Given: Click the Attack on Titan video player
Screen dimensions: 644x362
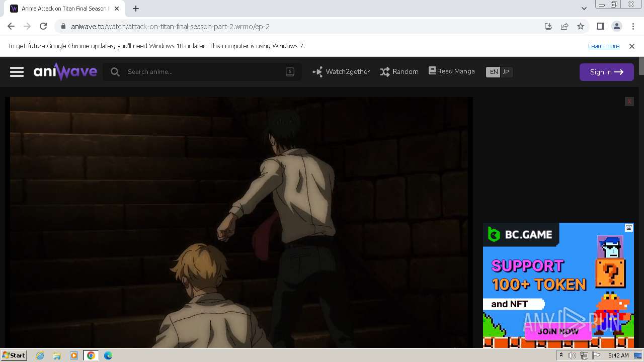Looking at the screenshot, I should [239, 222].
